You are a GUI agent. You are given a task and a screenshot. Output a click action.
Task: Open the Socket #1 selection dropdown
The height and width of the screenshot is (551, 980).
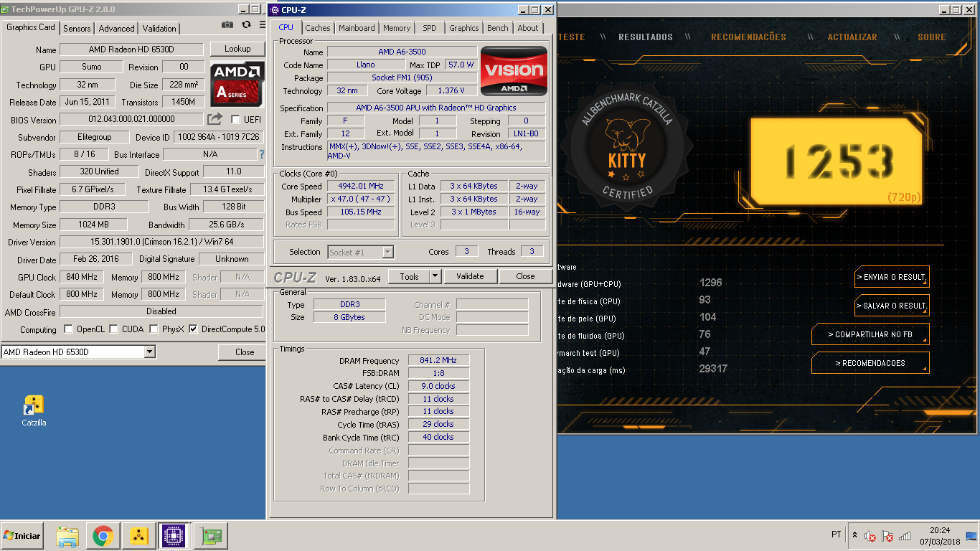click(387, 252)
